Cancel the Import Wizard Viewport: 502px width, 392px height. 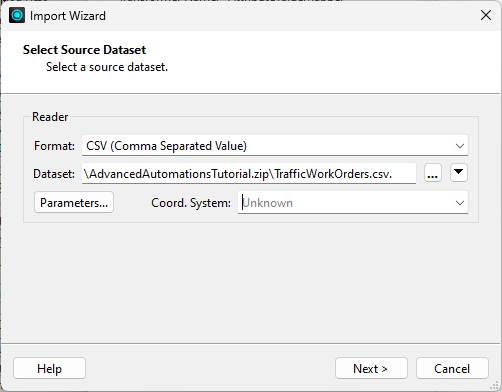pyautogui.click(x=452, y=368)
